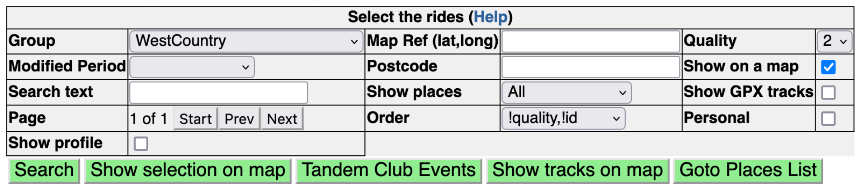The height and width of the screenshot is (191, 868).
Task: Expand the Modified Period dropdown
Action: pyautogui.click(x=192, y=67)
